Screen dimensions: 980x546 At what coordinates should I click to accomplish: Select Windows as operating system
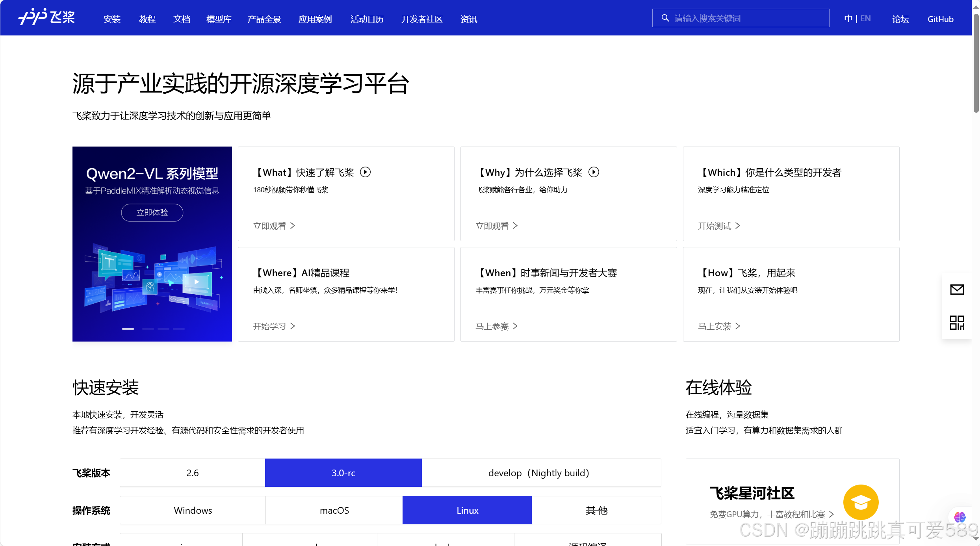pos(193,510)
